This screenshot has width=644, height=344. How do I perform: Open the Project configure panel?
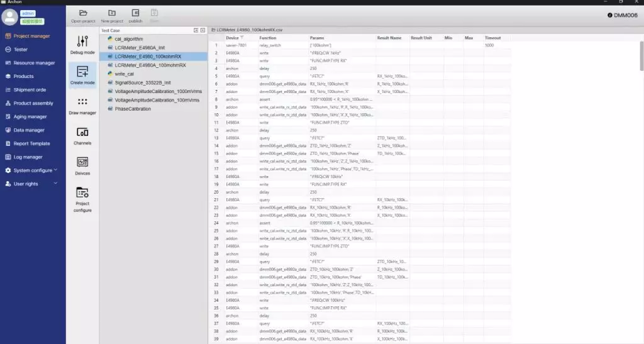pyautogui.click(x=82, y=199)
